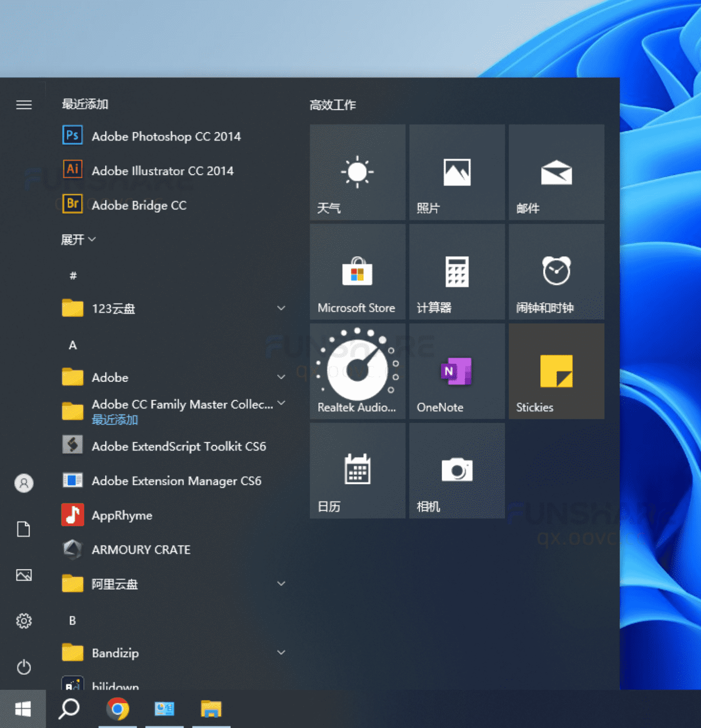This screenshot has width=701, height=728.
Task: Expand the start menu hamburger button
Action: coord(24,105)
